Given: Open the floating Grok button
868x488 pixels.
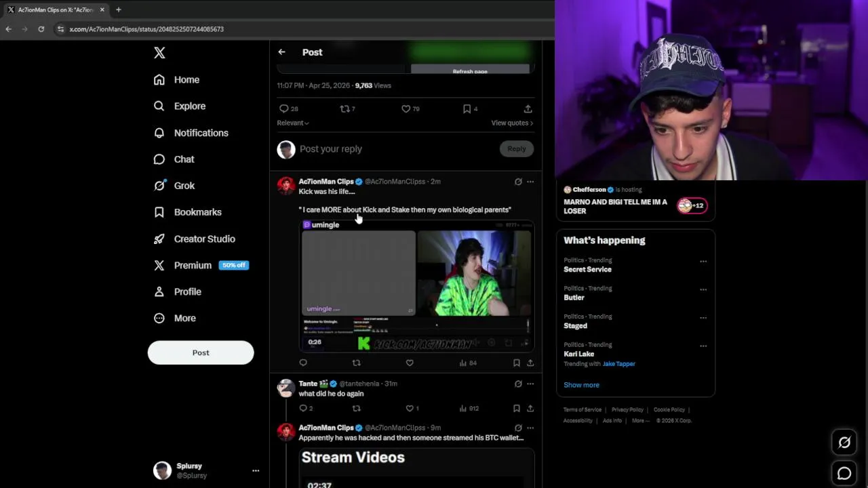Looking at the screenshot, I should [x=844, y=443].
